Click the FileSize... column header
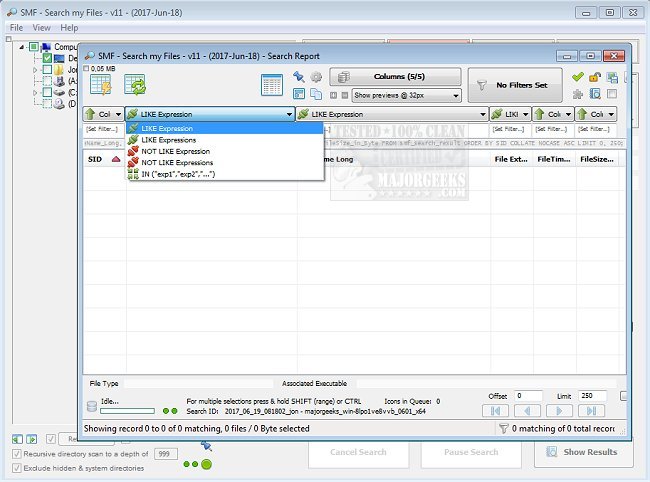This screenshot has height=482, width=650. click(x=597, y=159)
